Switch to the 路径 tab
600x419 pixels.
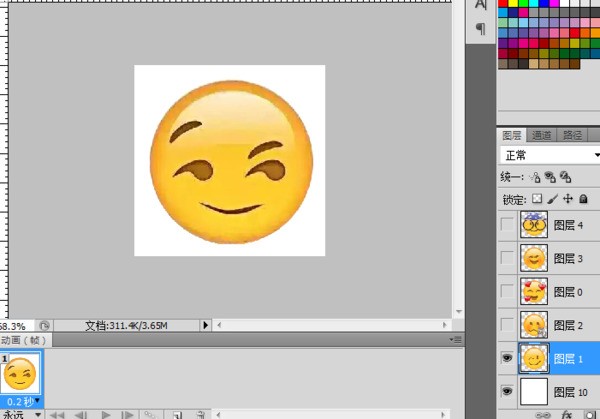[x=572, y=135]
